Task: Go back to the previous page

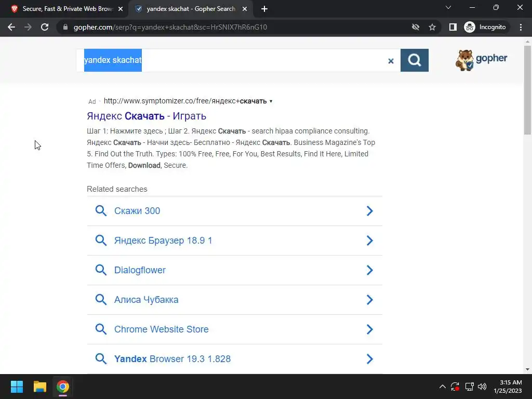Action: tap(11, 27)
